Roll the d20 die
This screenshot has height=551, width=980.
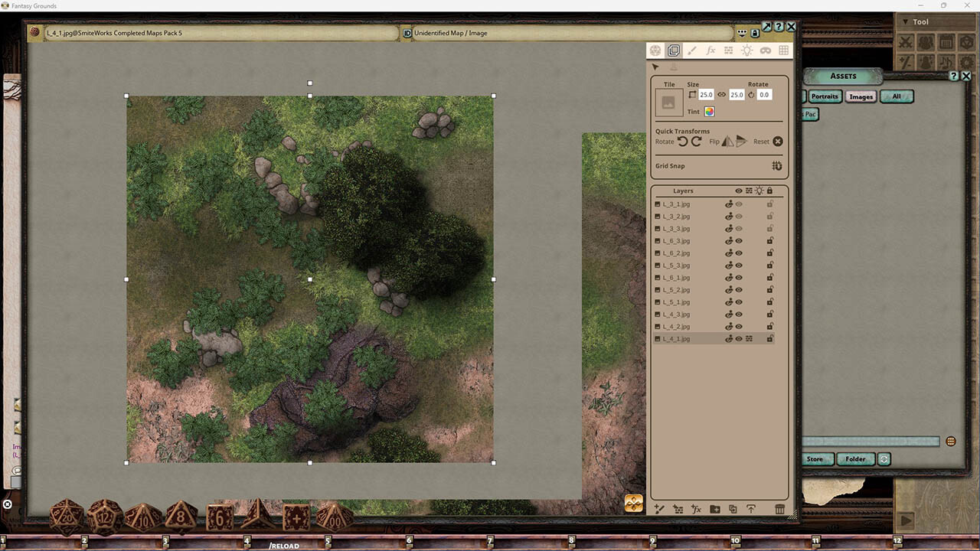[x=65, y=517]
